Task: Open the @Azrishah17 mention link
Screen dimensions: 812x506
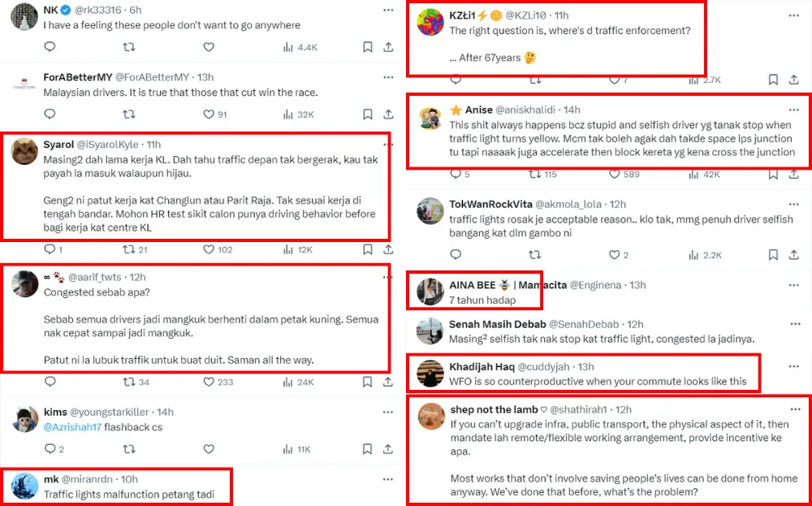Action: click(x=72, y=426)
